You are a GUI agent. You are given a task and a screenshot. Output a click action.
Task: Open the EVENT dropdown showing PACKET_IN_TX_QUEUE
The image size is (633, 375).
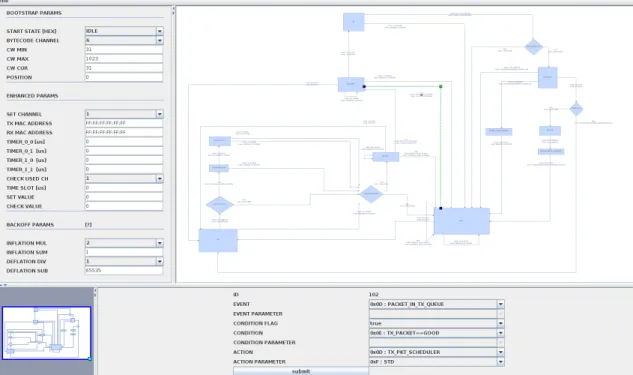point(436,304)
